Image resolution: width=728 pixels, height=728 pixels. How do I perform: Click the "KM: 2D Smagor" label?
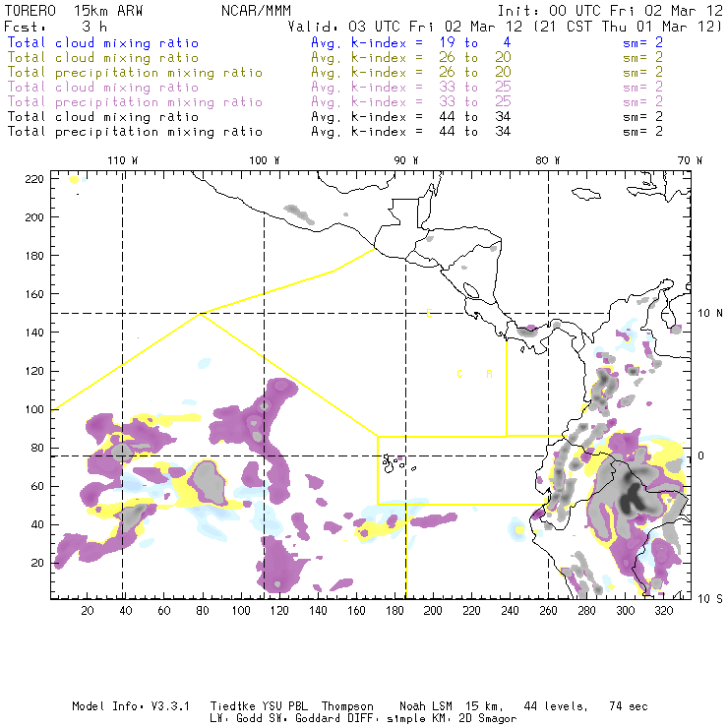(x=474, y=719)
